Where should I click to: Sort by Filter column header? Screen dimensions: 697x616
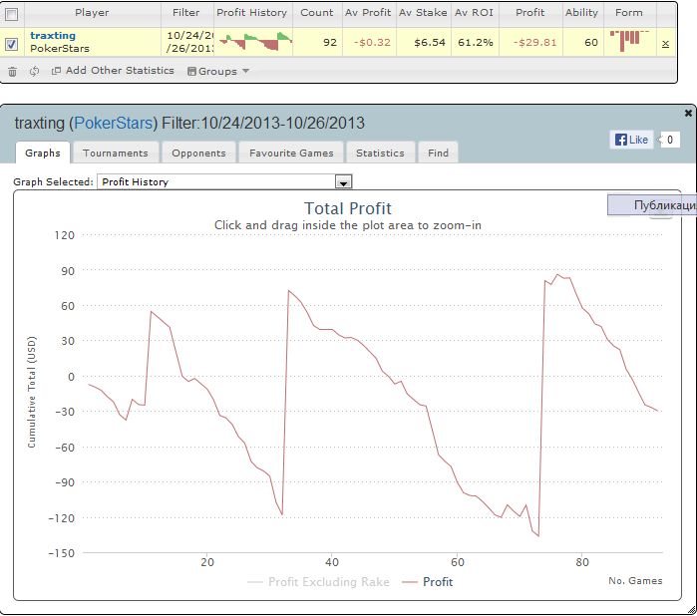(x=186, y=12)
